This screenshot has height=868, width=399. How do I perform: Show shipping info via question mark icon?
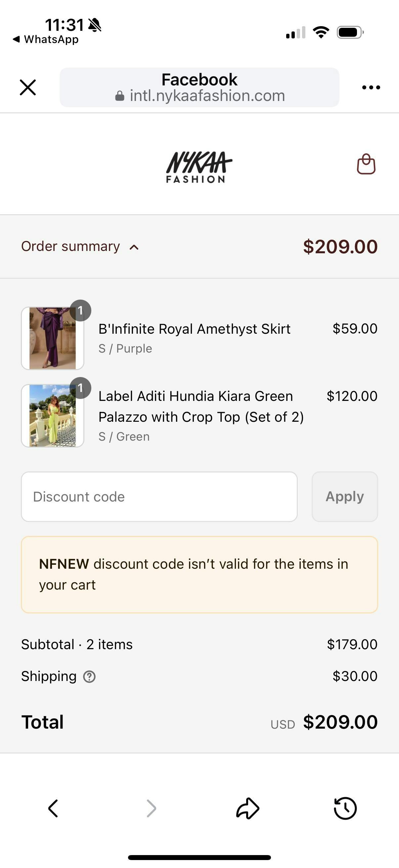click(89, 677)
